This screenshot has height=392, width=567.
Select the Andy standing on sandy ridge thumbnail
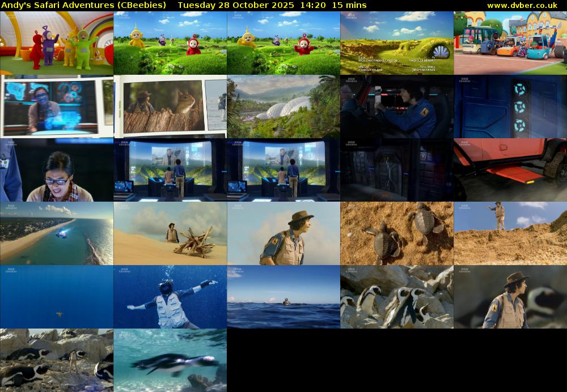510,233
